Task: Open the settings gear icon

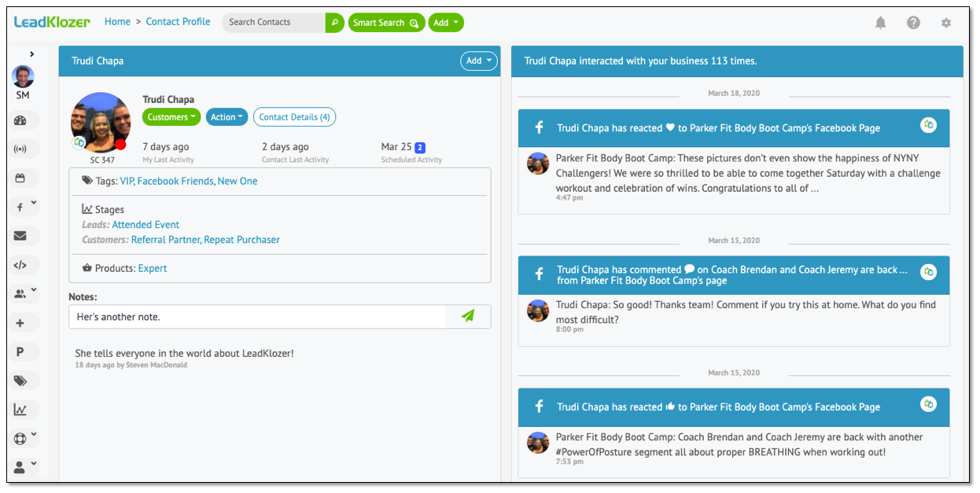Action: (946, 23)
